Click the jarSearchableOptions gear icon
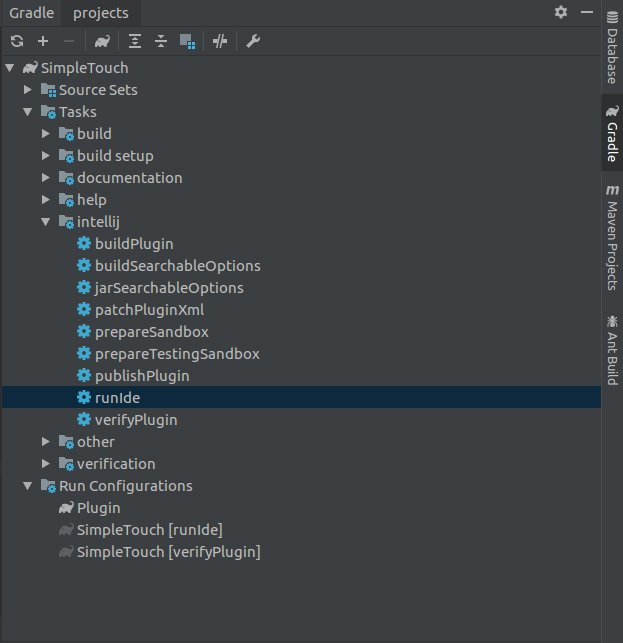Viewport: 623px width, 643px height. pyautogui.click(x=84, y=287)
